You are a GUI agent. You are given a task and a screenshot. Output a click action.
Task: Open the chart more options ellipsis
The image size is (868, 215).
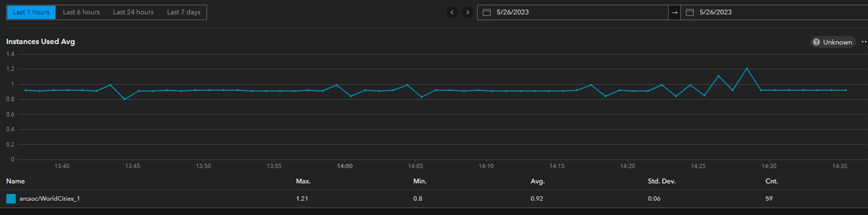point(865,42)
